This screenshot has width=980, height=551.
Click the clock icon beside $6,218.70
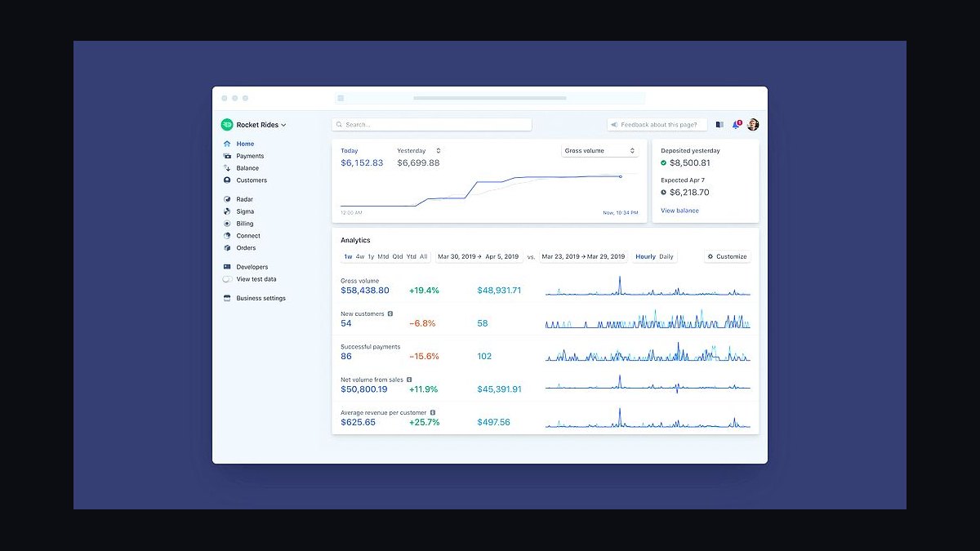(664, 192)
